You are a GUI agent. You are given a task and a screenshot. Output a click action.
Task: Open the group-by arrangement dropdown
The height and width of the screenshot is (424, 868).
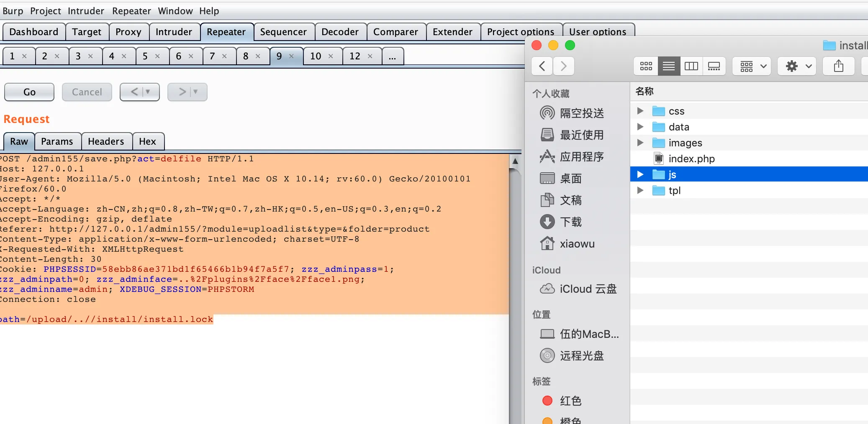pos(752,66)
